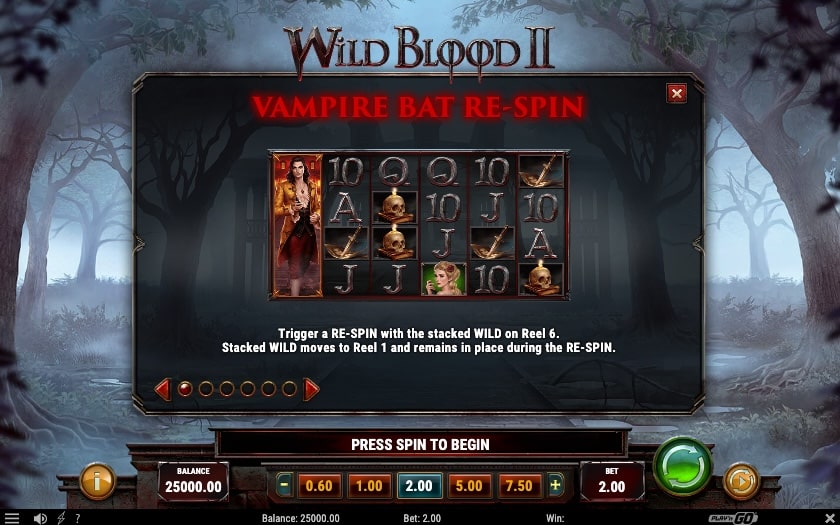Viewport: 840px width, 525px height.
Task: Go to the previous info page arrow
Action: [163, 389]
